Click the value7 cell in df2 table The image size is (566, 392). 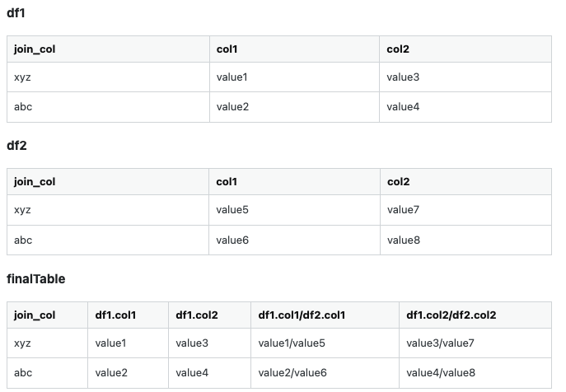pos(465,210)
